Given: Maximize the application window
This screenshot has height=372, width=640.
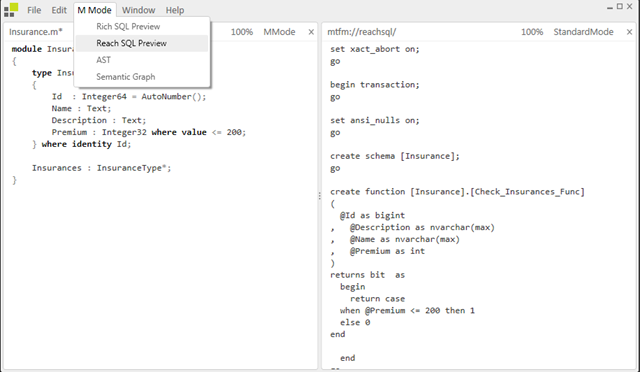Looking at the screenshot, I should click(x=620, y=7).
